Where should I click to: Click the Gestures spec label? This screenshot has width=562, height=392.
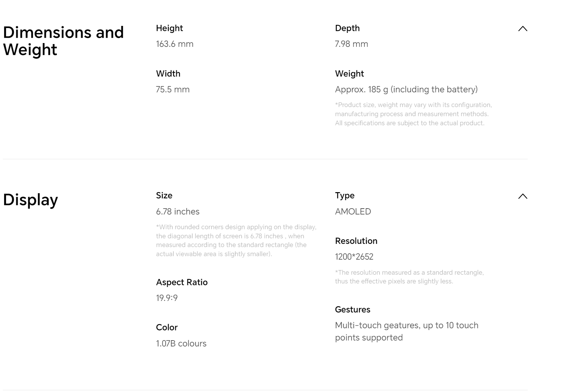pos(352,309)
